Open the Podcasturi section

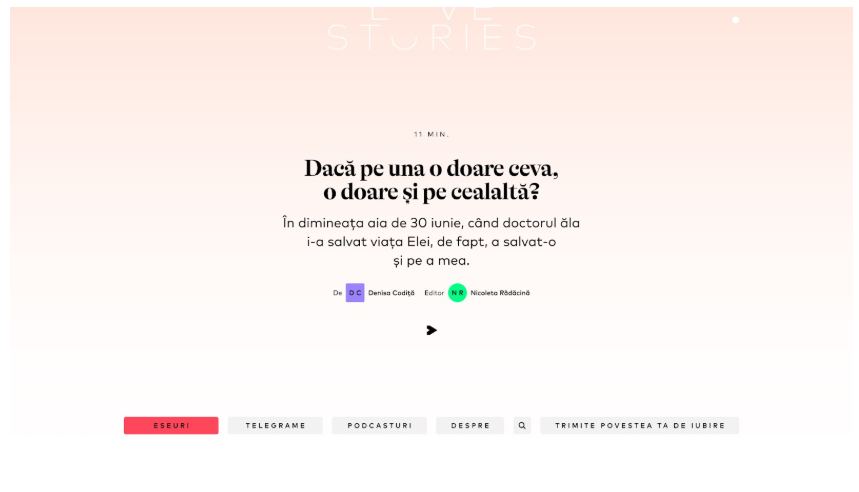(379, 426)
